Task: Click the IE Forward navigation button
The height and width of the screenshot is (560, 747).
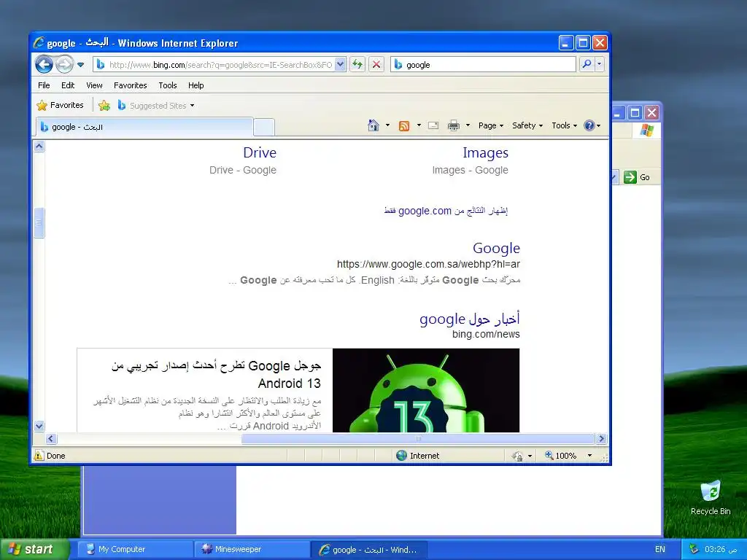Action: coord(64,64)
